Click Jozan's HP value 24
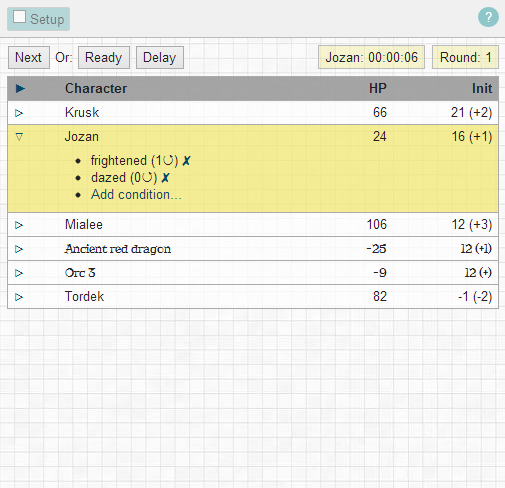 (380, 136)
